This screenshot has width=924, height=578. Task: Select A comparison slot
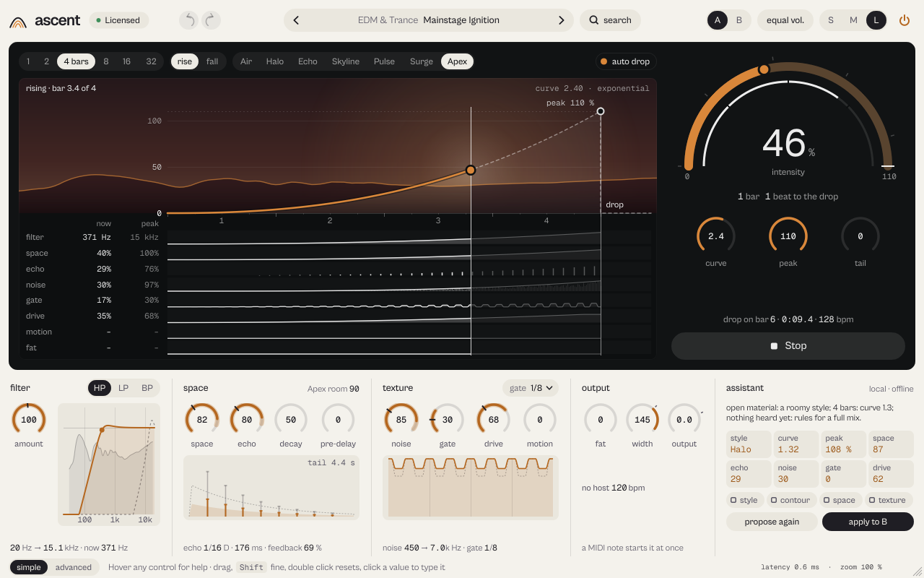[718, 20]
